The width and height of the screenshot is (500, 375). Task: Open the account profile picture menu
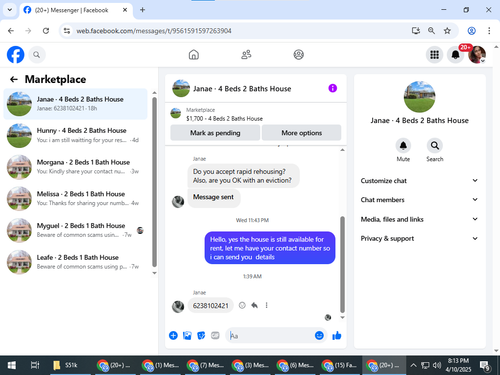[477, 55]
